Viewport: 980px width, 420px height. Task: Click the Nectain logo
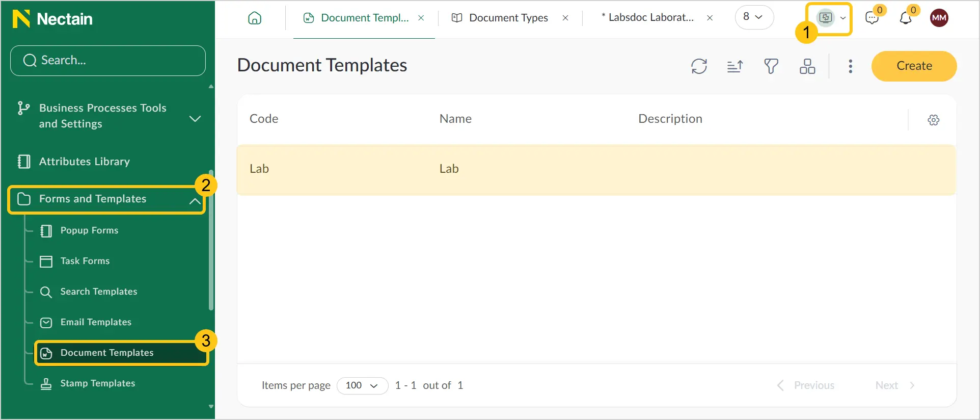52,19
